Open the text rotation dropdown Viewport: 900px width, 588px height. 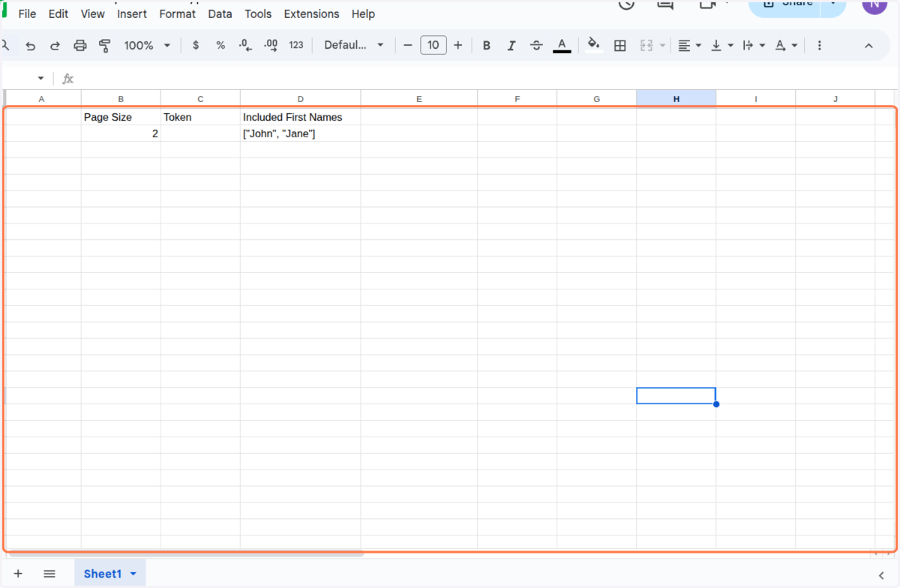click(x=785, y=46)
